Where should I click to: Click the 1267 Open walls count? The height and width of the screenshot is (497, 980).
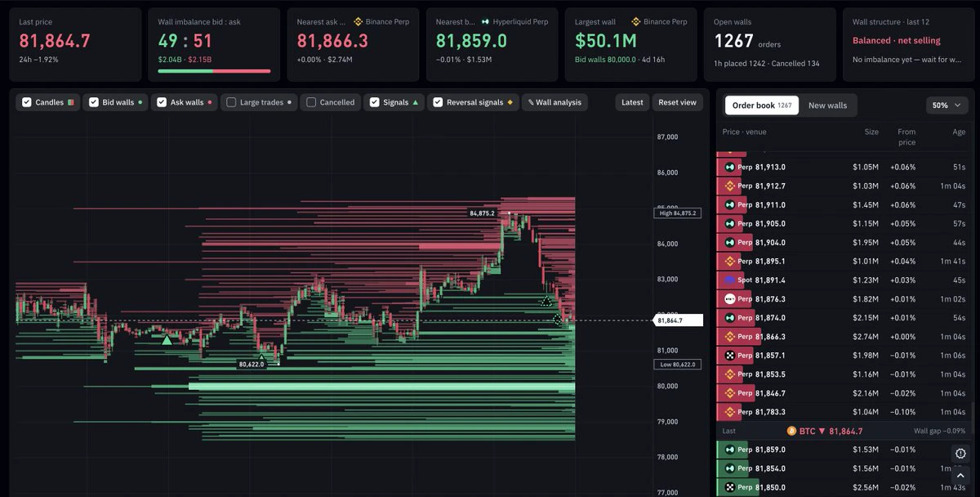point(733,41)
